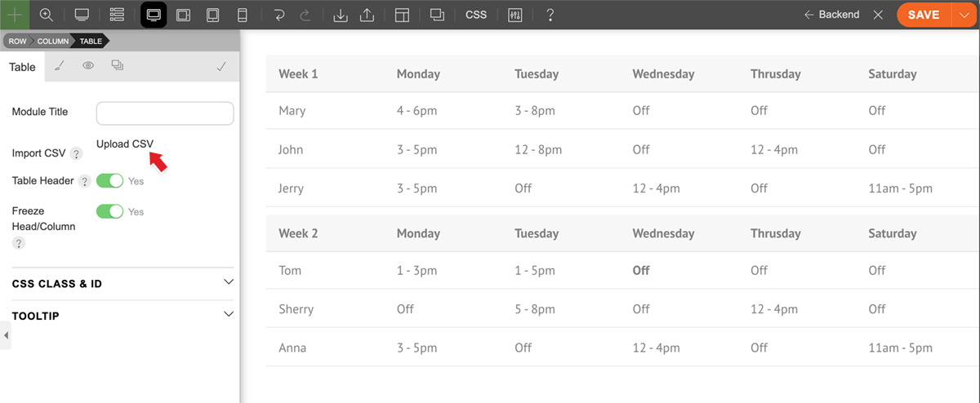
Task: Close the builder with X icon
Action: (878, 15)
